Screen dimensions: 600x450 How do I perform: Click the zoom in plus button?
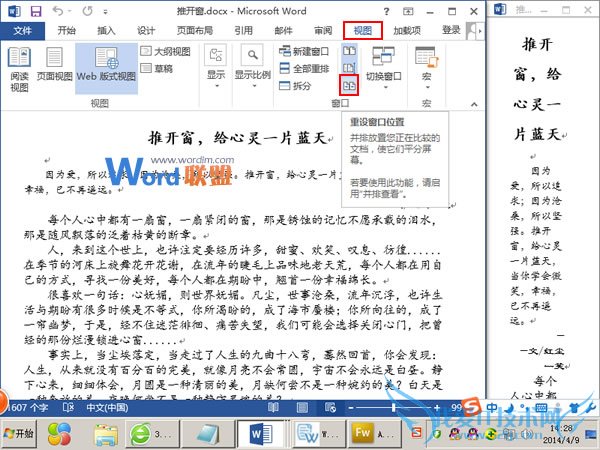pos(437,408)
